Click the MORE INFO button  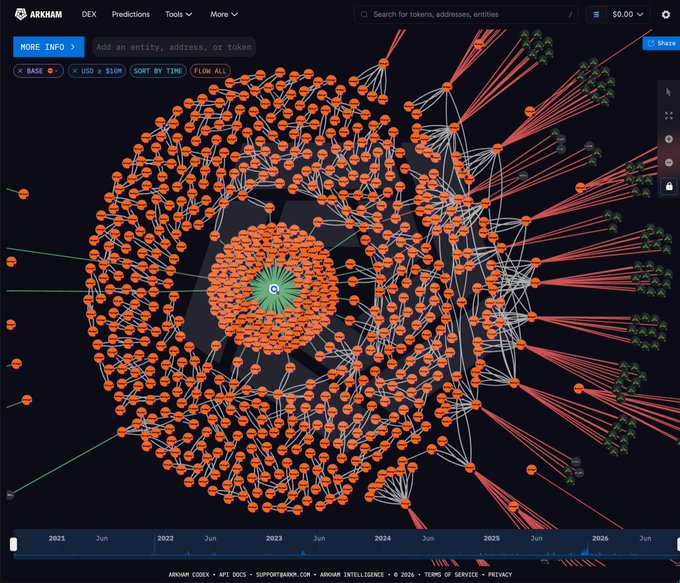point(49,47)
